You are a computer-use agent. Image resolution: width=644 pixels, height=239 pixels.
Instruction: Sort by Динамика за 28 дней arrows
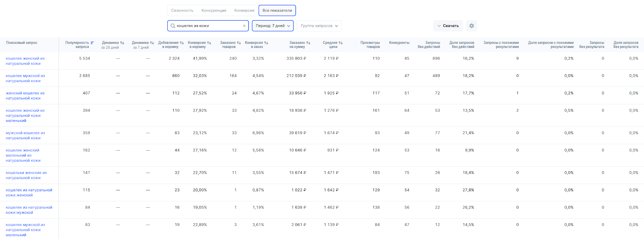pos(122,43)
